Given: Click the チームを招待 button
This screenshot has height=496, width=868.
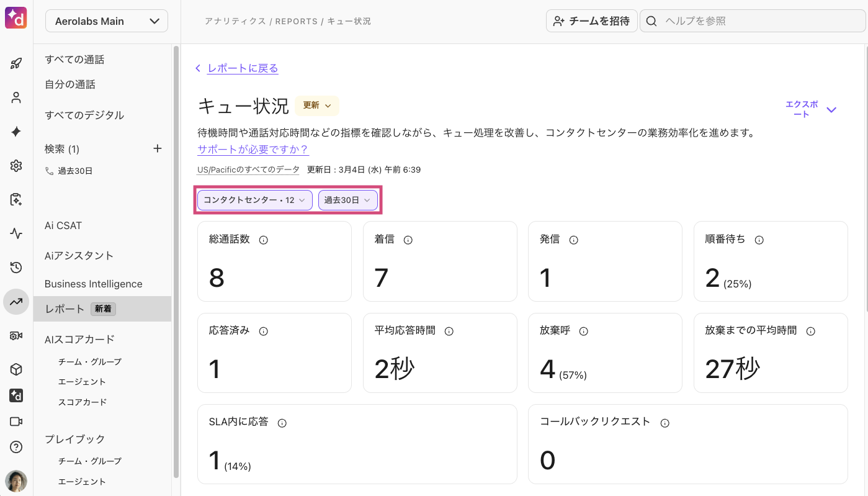Looking at the screenshot, I should 591,20.
